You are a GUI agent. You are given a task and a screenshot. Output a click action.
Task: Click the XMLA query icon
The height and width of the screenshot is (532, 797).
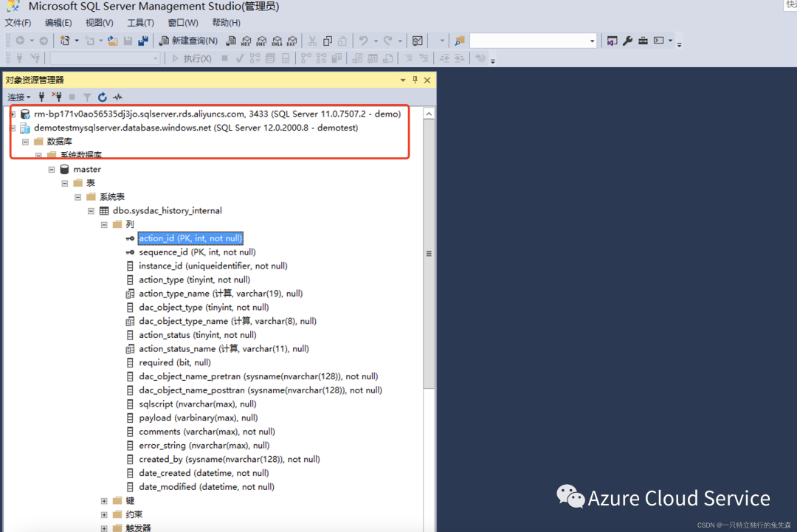coord(277,41)
